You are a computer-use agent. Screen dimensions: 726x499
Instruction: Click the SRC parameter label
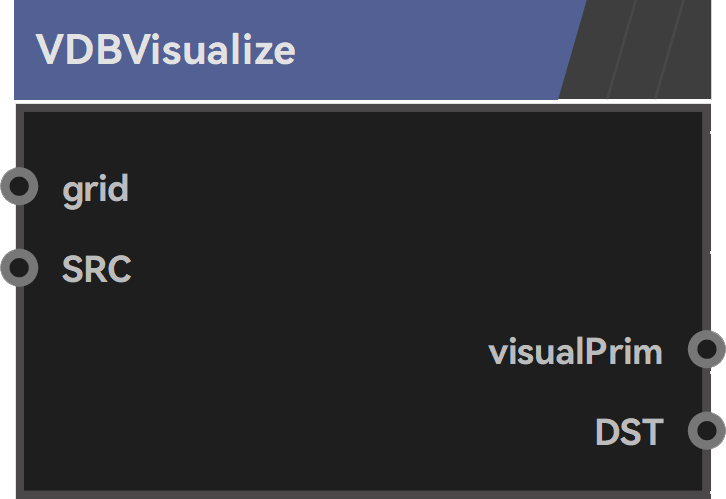97,268
